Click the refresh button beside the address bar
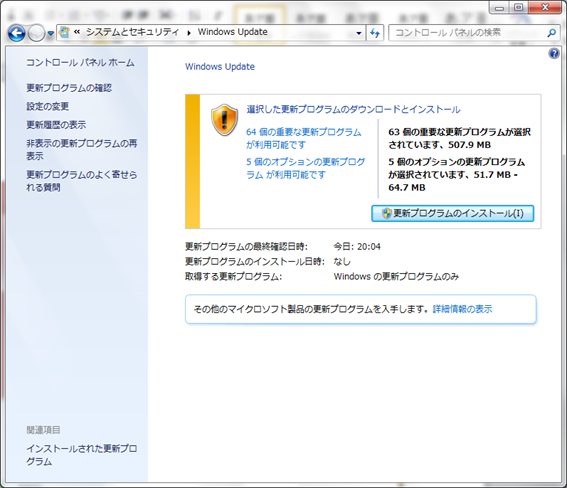The image size is (567, 488). coord(375,33)
